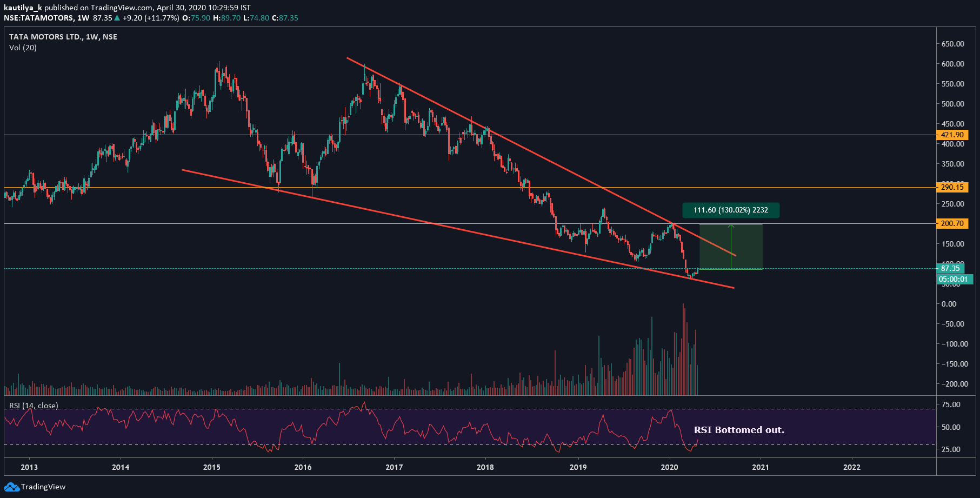Click the 111.60 (130.02%) 2232 measurement label
The width and height of the screenshot is (980, 498).
tap(731, 210)
